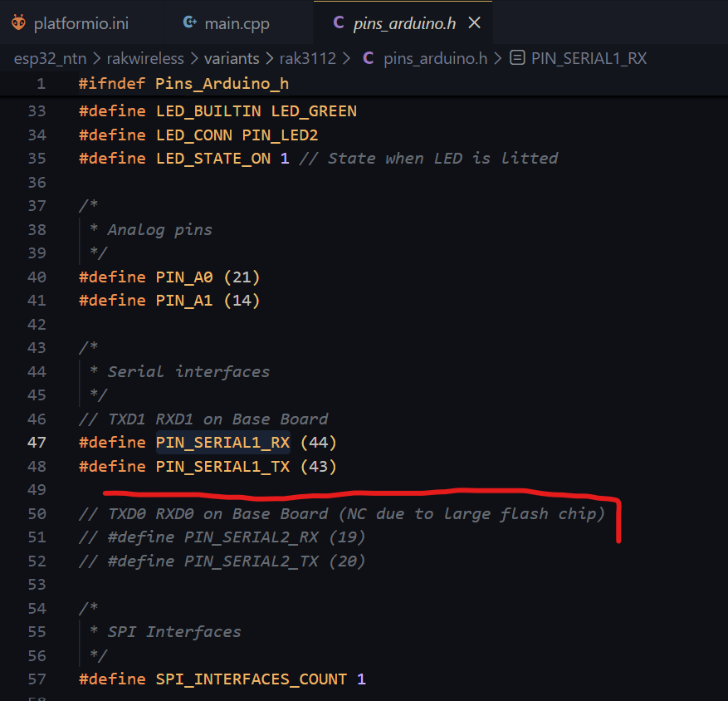Switch to the platformio.ini tab
This screenshot has height=701, width=728.
click(x=81, y=23)
